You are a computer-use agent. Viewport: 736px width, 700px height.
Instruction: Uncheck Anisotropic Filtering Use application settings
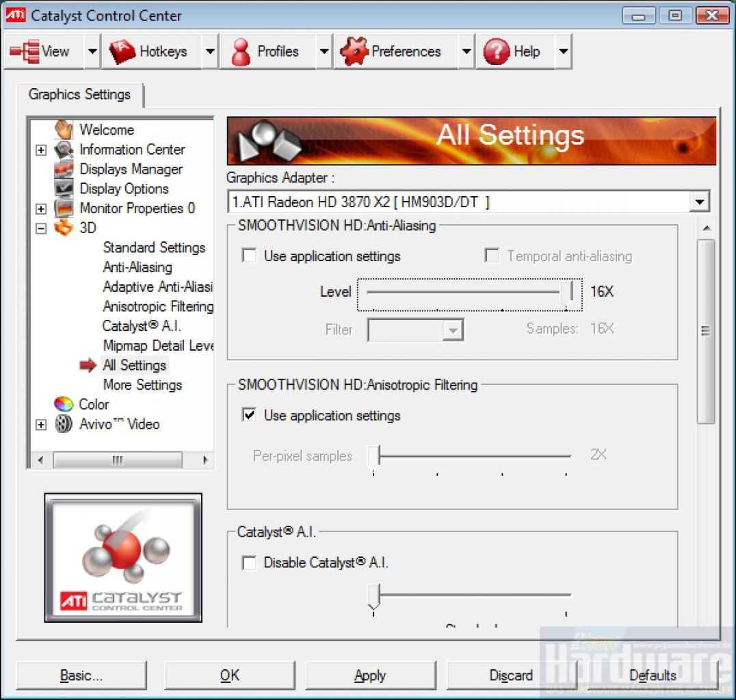(249, 415)
